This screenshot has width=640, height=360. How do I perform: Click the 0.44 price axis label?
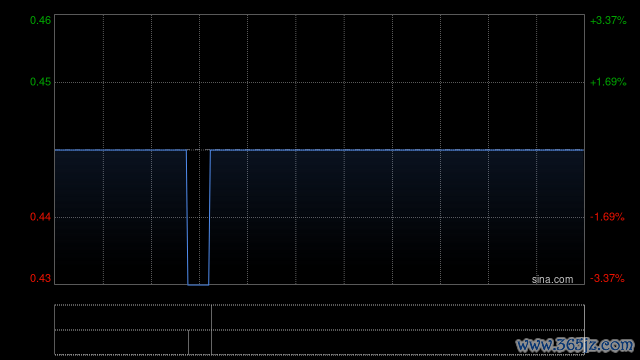[40, 217]
